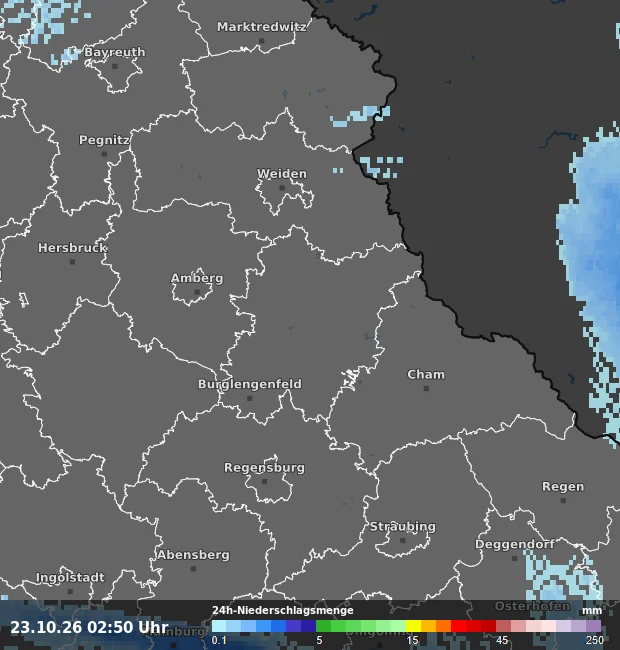Click the square marker below Pegnitz
Viewport: 620px width, 650px height.
104,154
